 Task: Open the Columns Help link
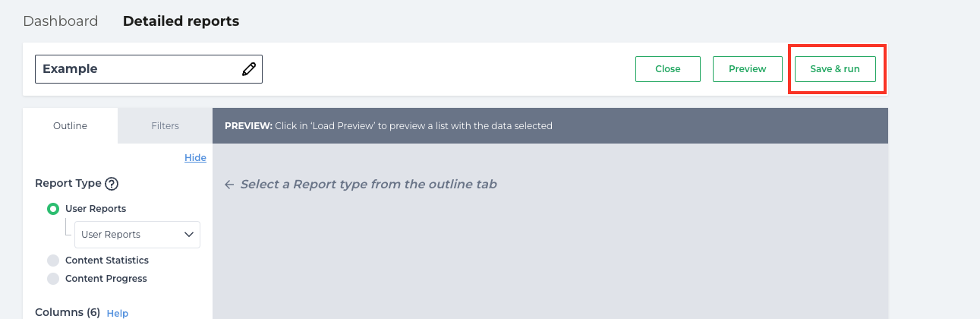click(x=118, y=313)
